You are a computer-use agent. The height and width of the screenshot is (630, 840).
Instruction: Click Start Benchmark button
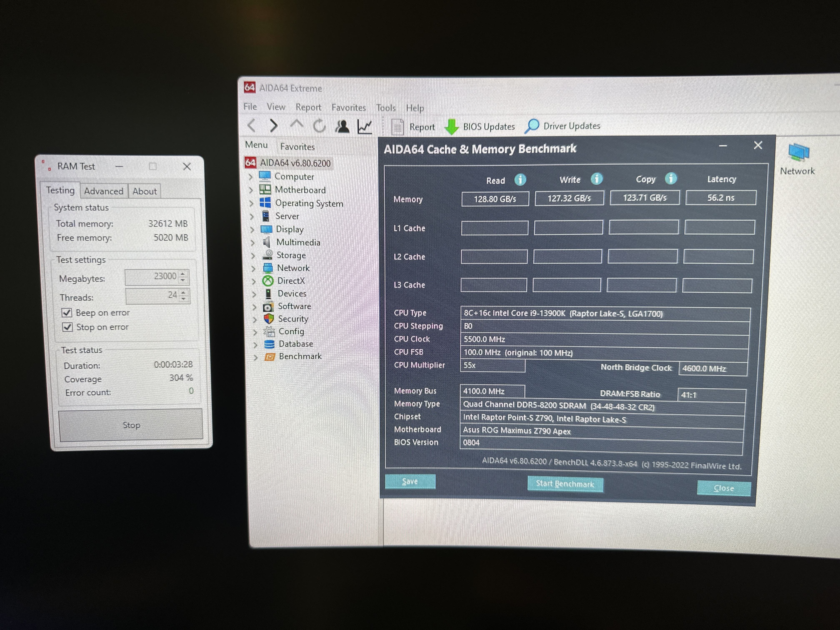coord(565,484)
